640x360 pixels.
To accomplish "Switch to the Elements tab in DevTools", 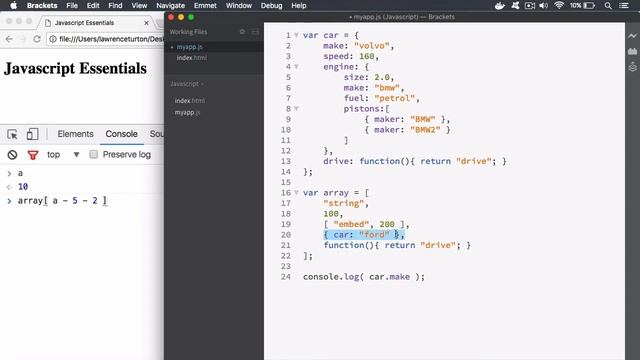I will point(76,134).
